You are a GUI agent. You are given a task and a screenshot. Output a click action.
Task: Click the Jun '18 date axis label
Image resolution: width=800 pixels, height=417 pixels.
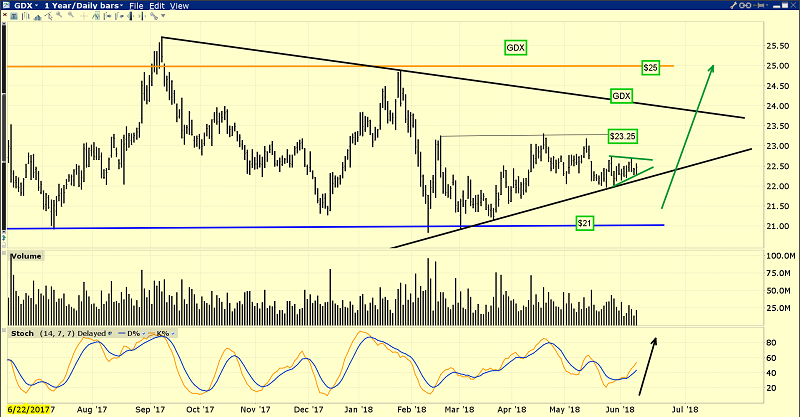[x=620, y=409]
